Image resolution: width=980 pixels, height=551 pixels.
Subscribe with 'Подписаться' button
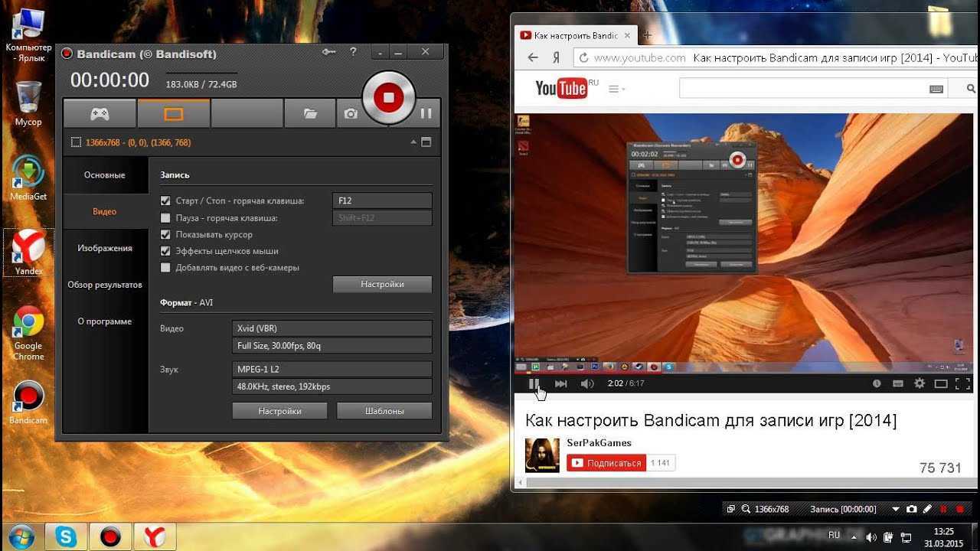[606, 463]
